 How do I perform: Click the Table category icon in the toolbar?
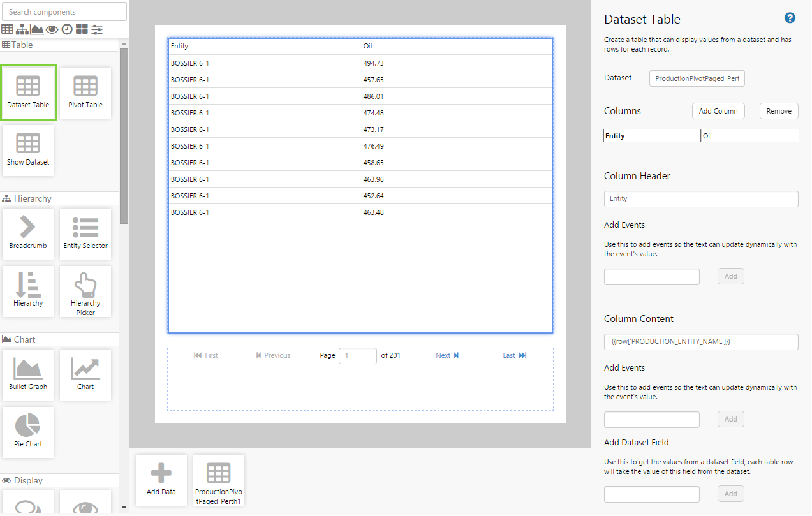pyautogui.click(x=7, y=29)
